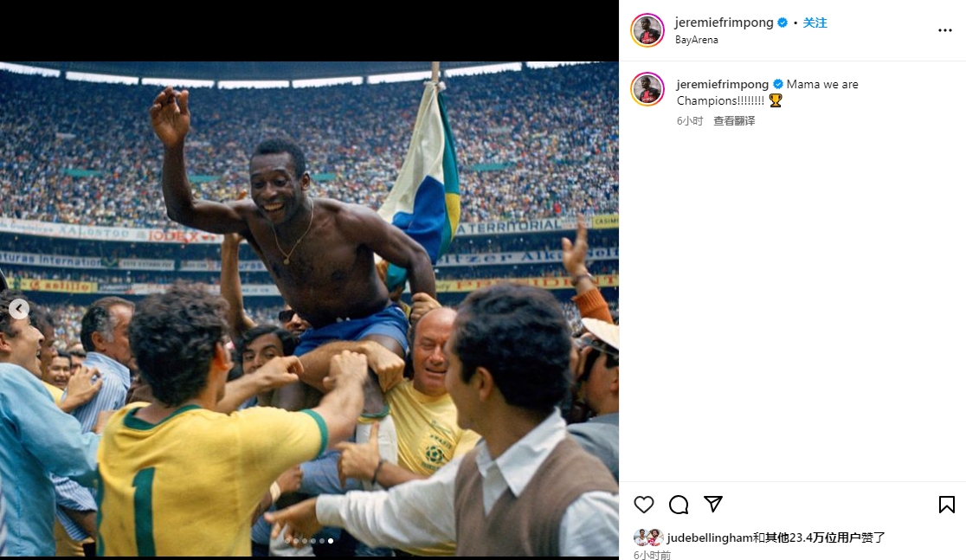The width and height of the screenshot is (966, 560).
Task: Open jeremiefrimpong username in the caption
Action: tap(722, 85)
